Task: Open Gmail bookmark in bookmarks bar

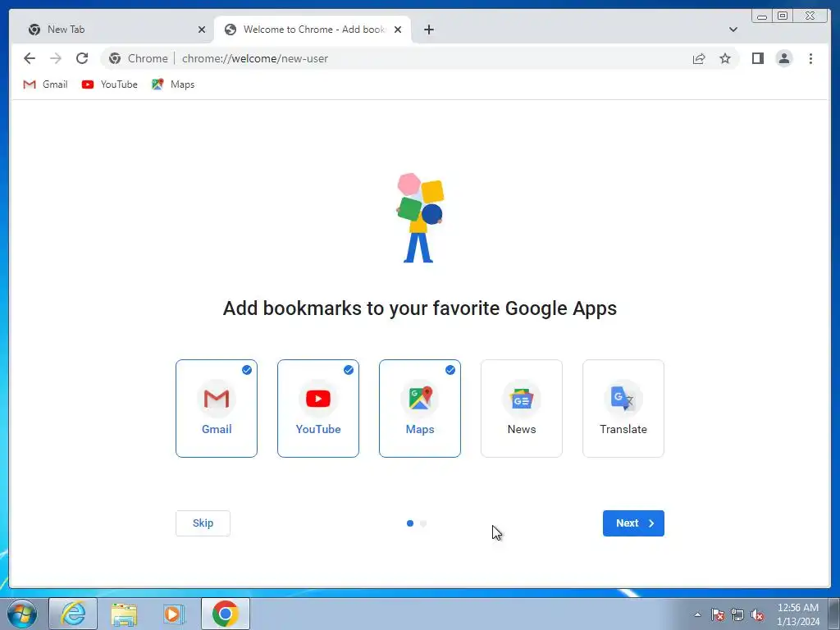Action: pos(45,84)
